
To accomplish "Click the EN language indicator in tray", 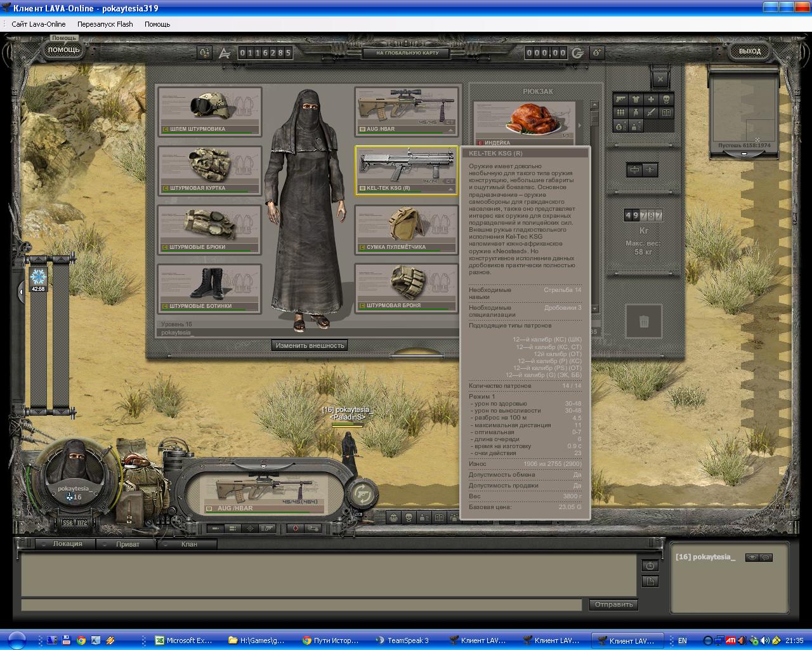I will pos(683,640).
